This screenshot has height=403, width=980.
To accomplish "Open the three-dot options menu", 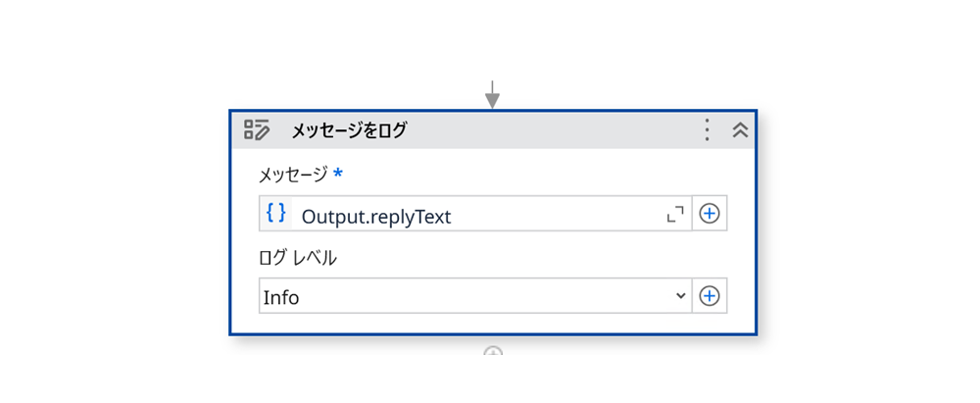I will point(707,130).
